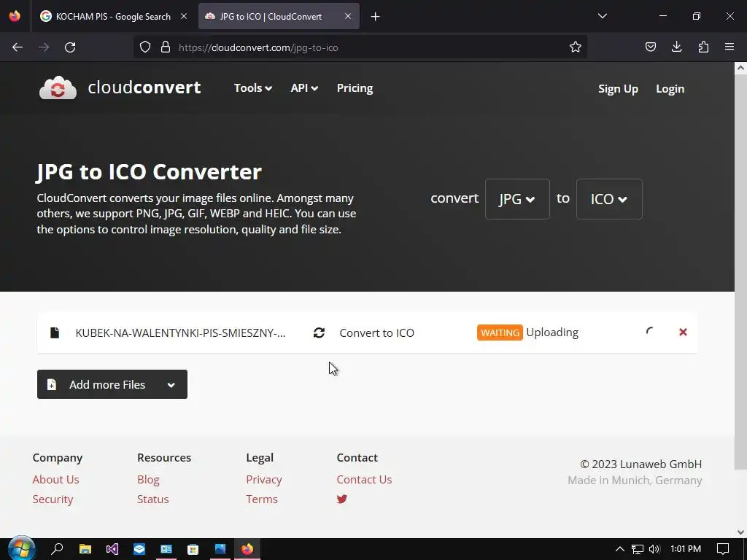
Task: Switch to the KOCHAM PIS Google Search tab
Action: tap(113, 17)
